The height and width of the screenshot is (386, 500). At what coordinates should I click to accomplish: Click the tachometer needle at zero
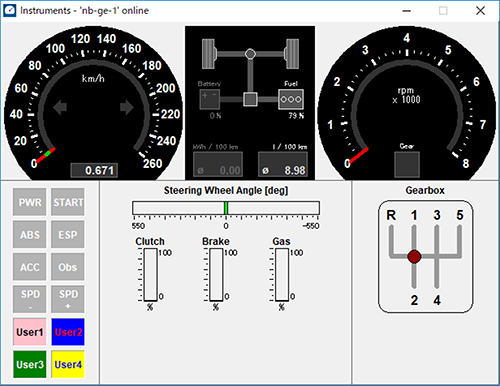point(359,155)
